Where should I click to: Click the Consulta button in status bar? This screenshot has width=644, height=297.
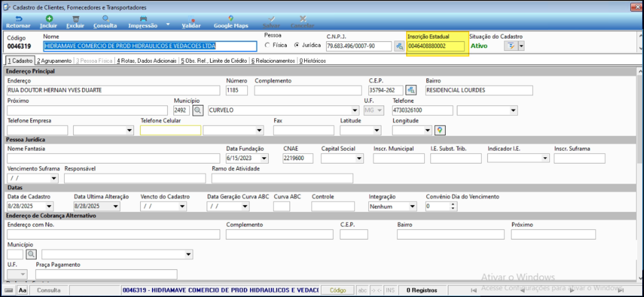pyautogui.click(x=49, y=290)
